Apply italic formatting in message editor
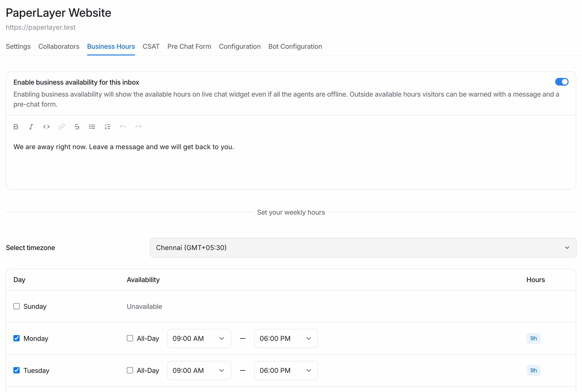582x392 pixels. (31, 127)
